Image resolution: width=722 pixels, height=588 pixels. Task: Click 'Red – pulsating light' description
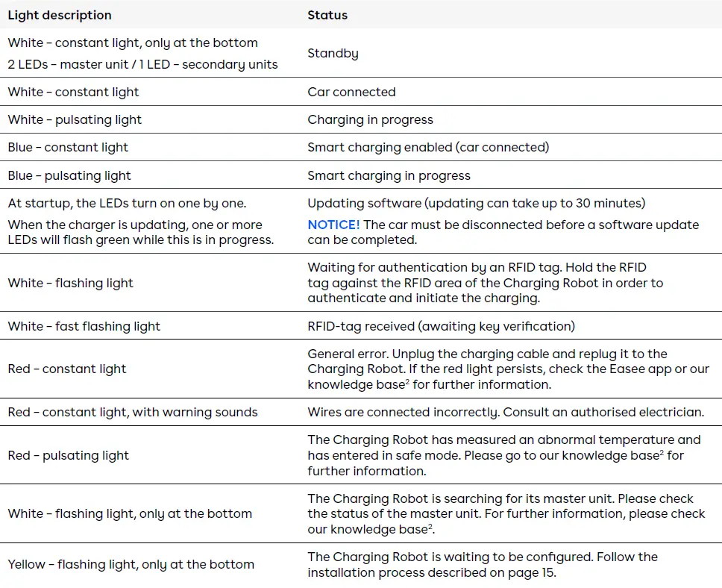[x=69, y=456]
